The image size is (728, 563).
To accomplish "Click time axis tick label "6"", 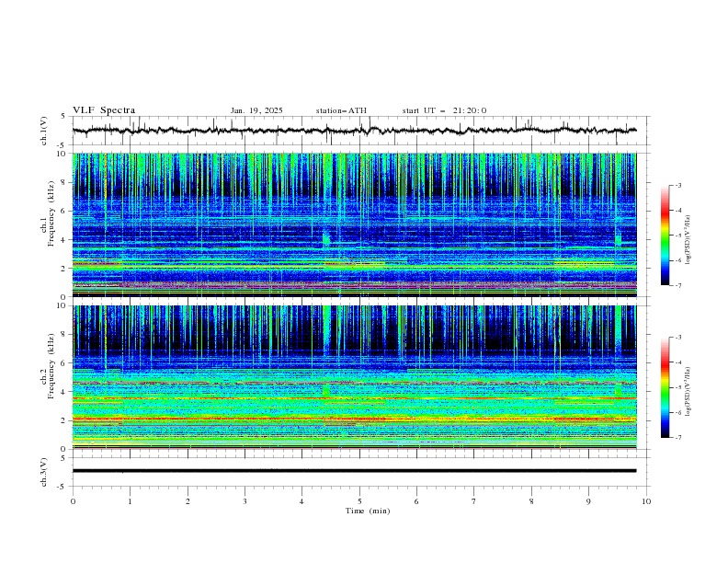I will (x=417, y=501).
